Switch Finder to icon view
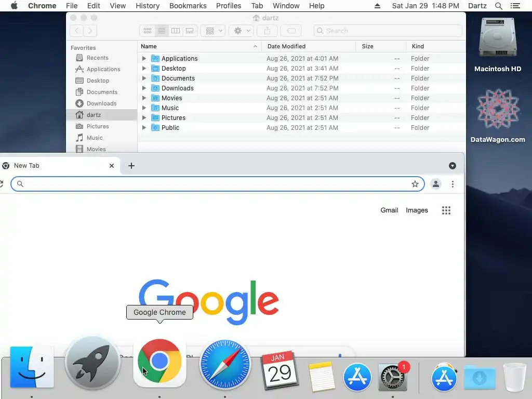 click(147, 31)
